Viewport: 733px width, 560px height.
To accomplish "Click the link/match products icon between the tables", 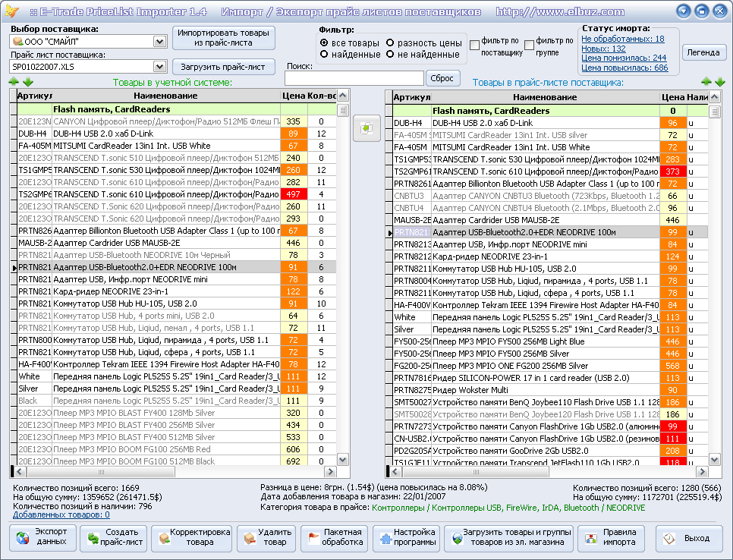I will pyautogui.click(x=366, y=128).
